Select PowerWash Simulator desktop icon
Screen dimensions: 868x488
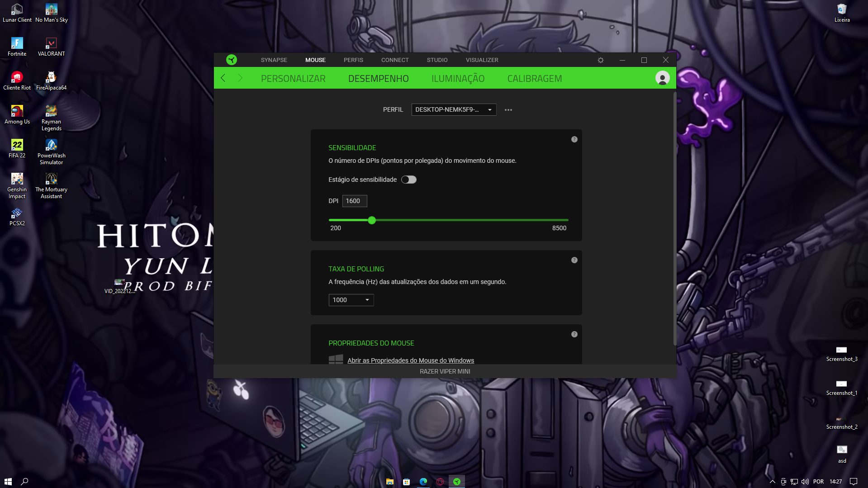coord(52,152)
